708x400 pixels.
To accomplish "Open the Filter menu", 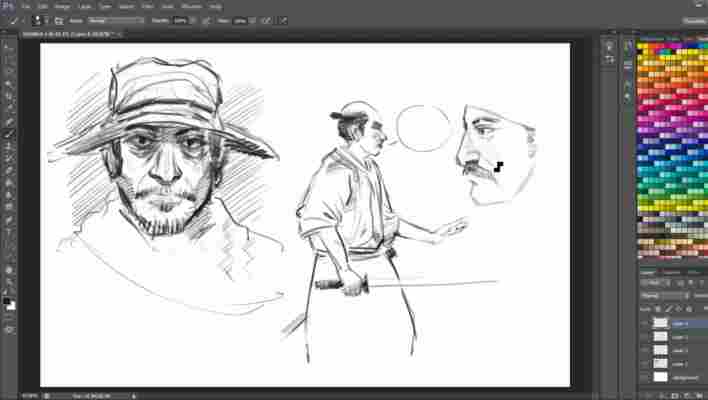I will point(148,6).
